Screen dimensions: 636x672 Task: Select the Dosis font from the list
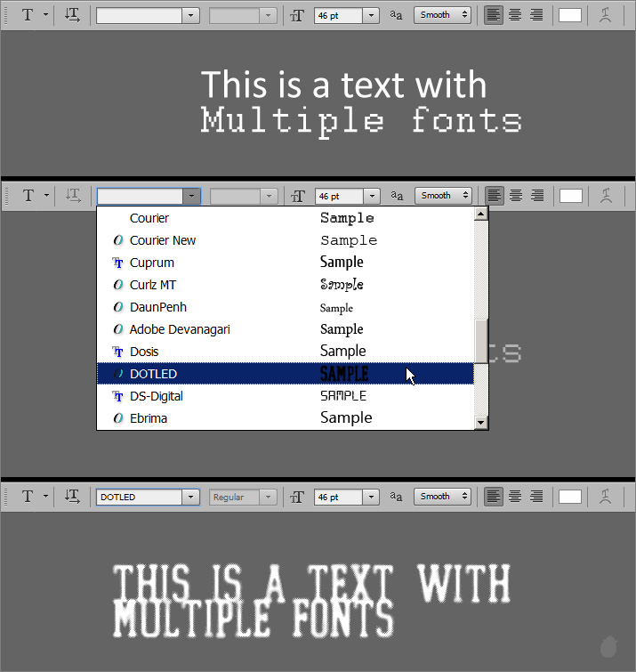coord(144,352)
